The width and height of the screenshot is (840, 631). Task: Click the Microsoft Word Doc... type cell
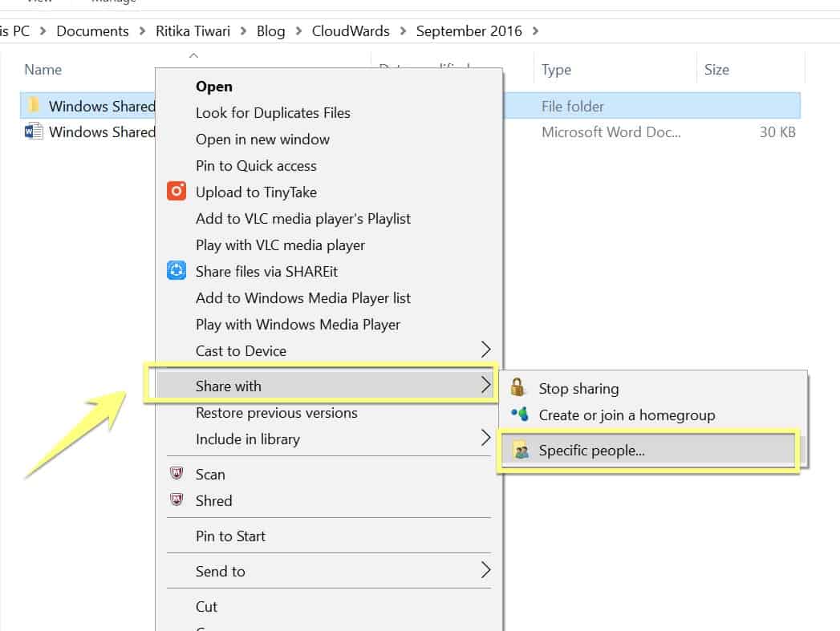point(611,132)
